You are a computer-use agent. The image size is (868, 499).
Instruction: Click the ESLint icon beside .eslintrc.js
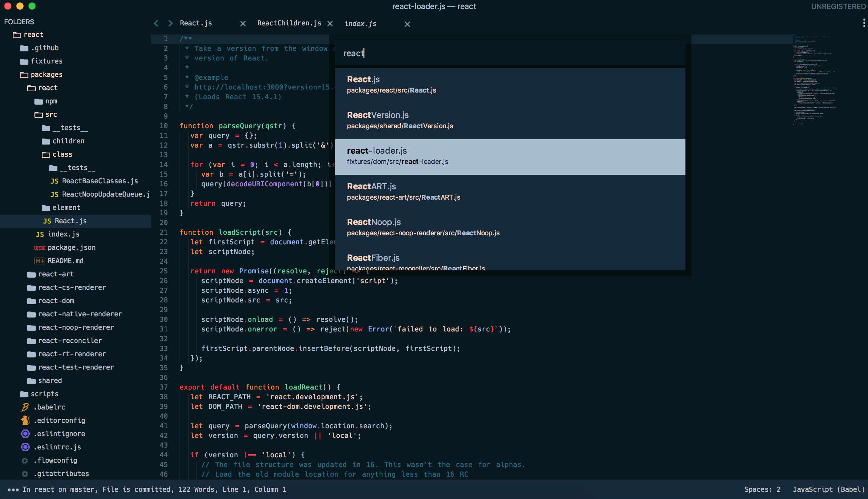point(25,447)
